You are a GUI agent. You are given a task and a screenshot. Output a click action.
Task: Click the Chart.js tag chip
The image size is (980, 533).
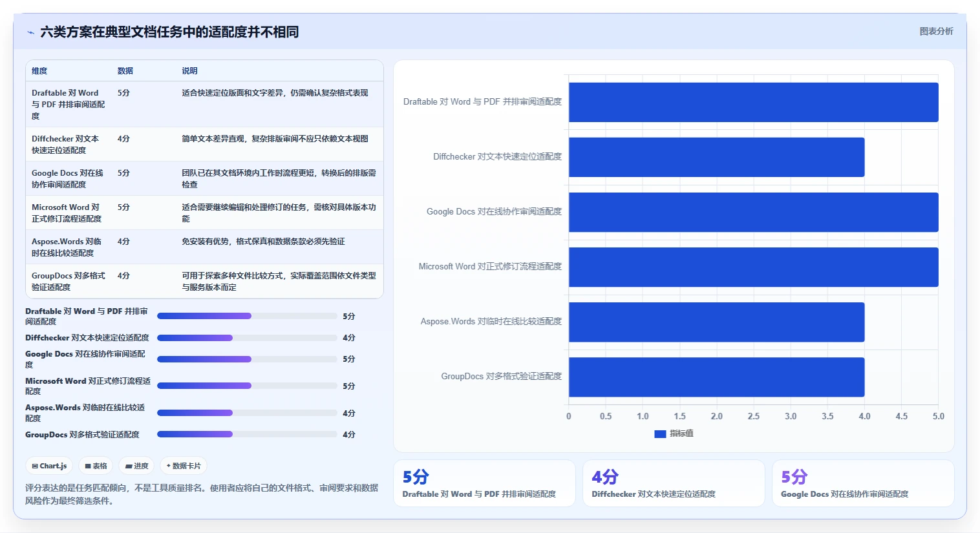49,466
